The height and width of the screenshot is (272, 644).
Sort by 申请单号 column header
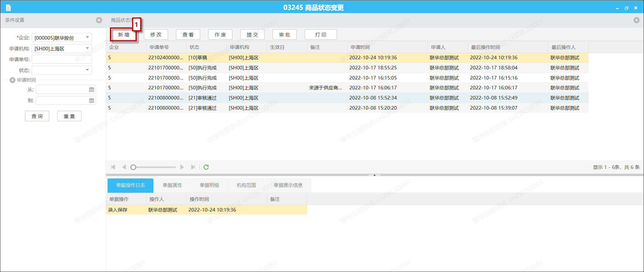coord(166,47)
